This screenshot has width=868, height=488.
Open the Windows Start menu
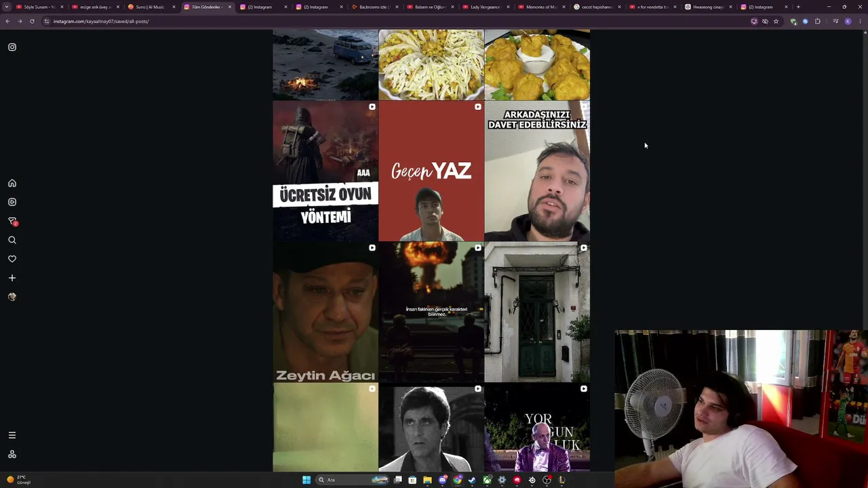click(x=307, y=480)
